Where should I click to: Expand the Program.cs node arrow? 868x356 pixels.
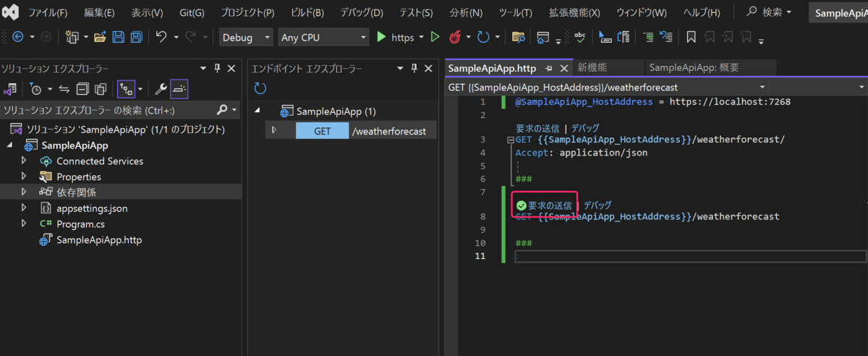(x=24, y=224)
